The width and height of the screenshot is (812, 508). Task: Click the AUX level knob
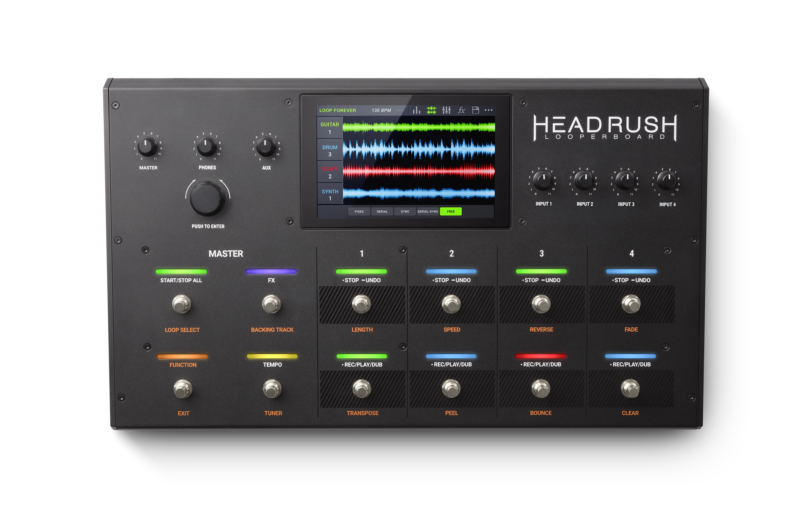click(x=266, y=147)
